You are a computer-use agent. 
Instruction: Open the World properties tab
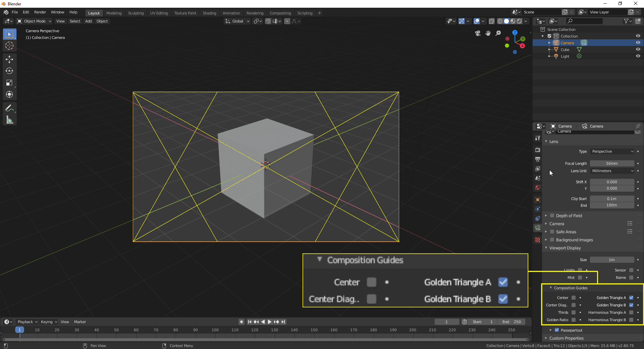pyautogui.click(x=538, y=187)
